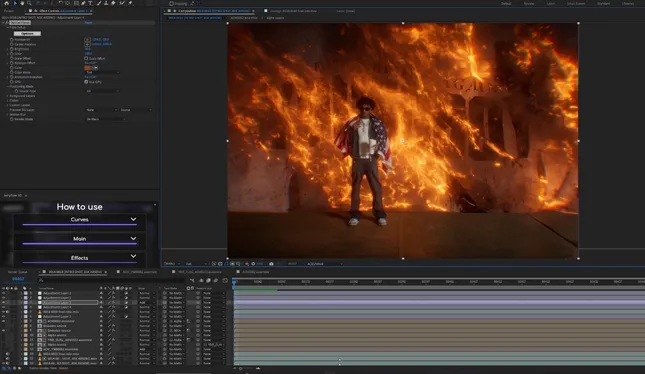This screenshot has width=645, height=374.
Task: Check the Scale Offset checkbox
Action: [x=86, y=58]
